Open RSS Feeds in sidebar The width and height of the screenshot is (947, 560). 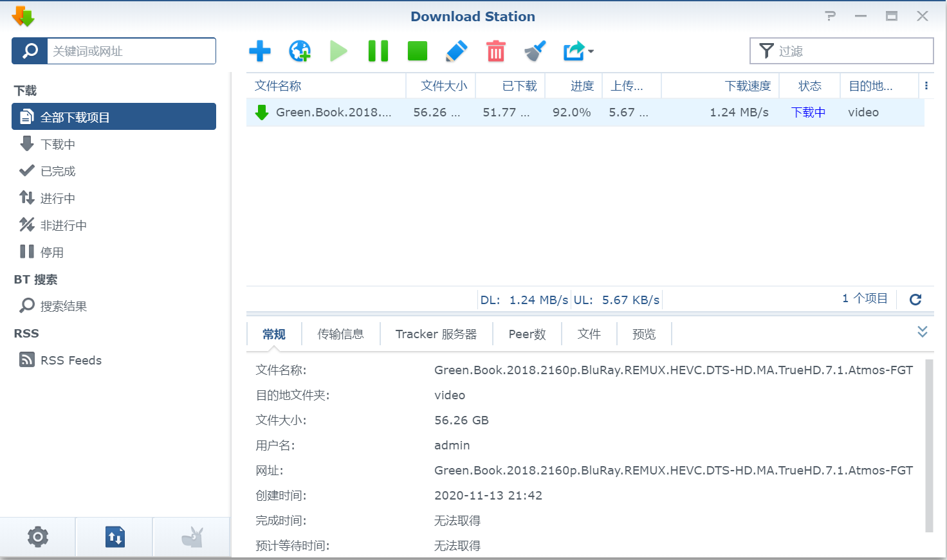pyautogui.click(x=114, y=360)
